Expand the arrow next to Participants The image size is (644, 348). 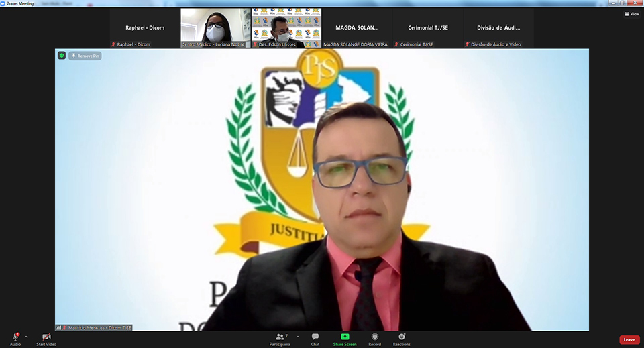point(298,337)
